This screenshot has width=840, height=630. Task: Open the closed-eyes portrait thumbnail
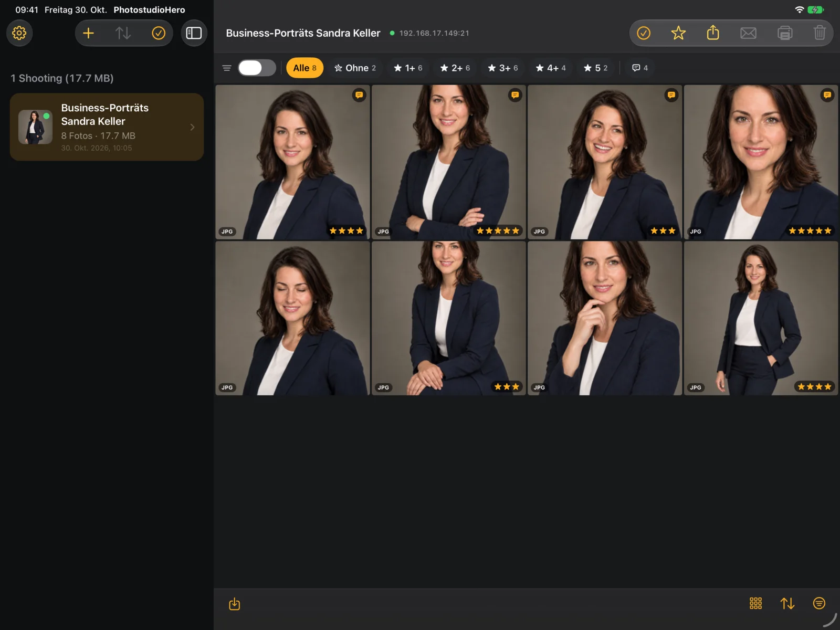pos(292,318)
